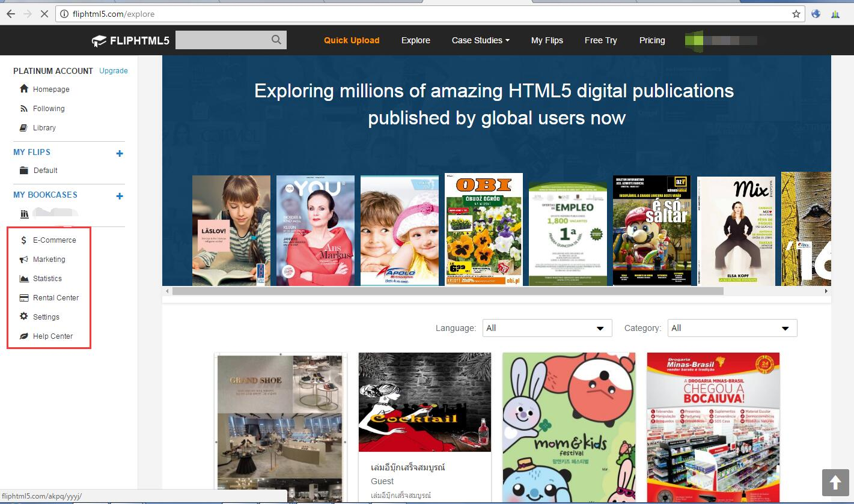
Task: Click the Homepage house icon
Action: click(x=24, y=89)
